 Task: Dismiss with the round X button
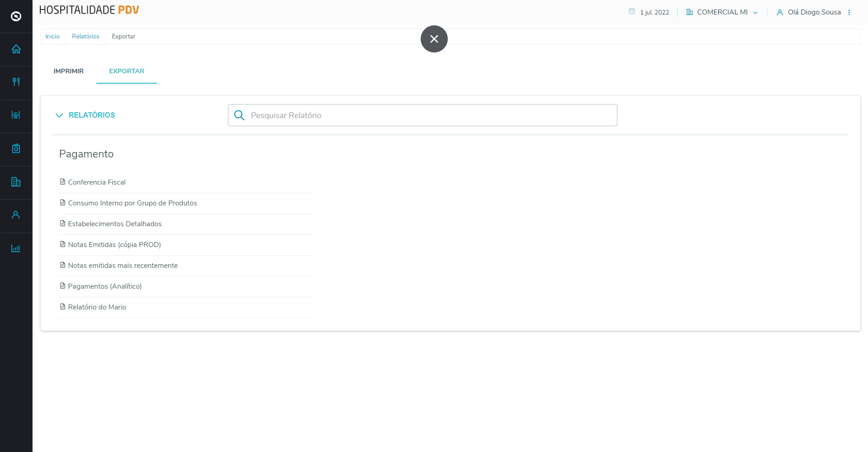pos(434,39)
